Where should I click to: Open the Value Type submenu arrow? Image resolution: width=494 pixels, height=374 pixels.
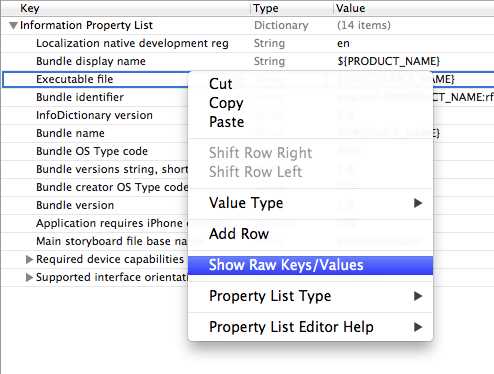418,203
